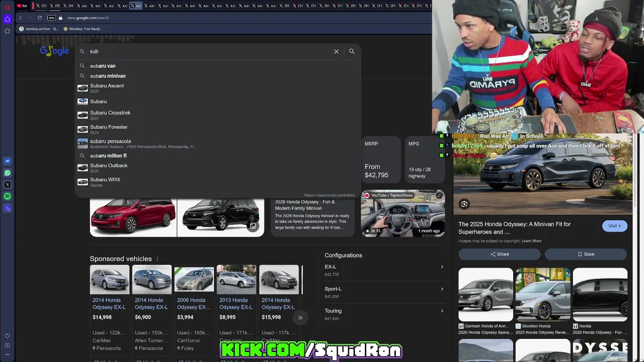Click 'Report inappropriate predictions' link
The height and width of the screenshot is (362, 644).
[x=329, y=195]
